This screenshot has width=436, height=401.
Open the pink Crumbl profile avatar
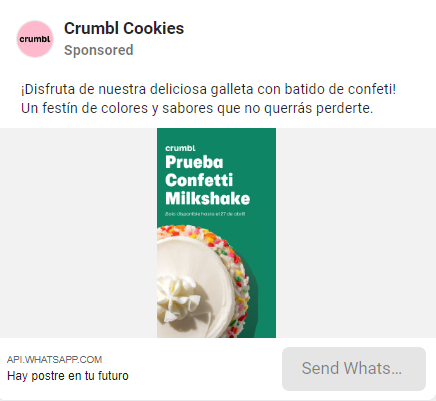point(35,39)
